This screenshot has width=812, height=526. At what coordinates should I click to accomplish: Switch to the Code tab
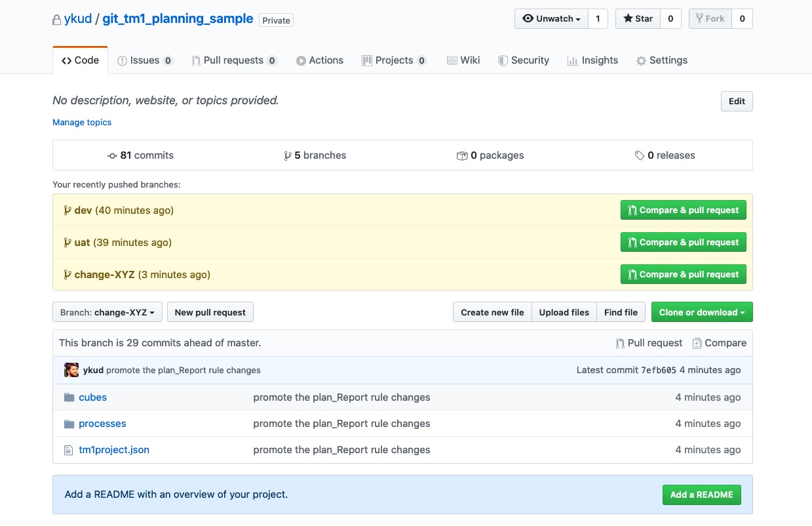pyautogui.click(x=80, y=60)
